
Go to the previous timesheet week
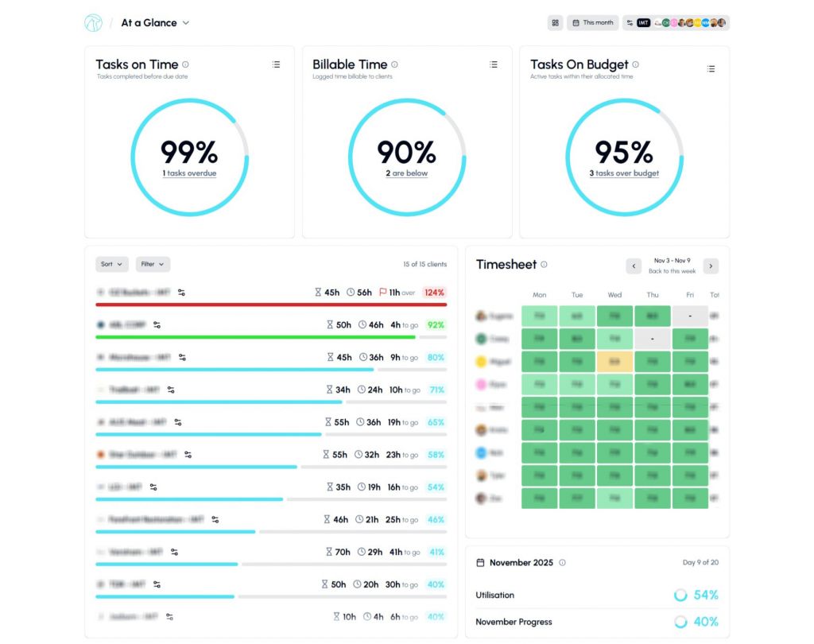click(634, 266)
